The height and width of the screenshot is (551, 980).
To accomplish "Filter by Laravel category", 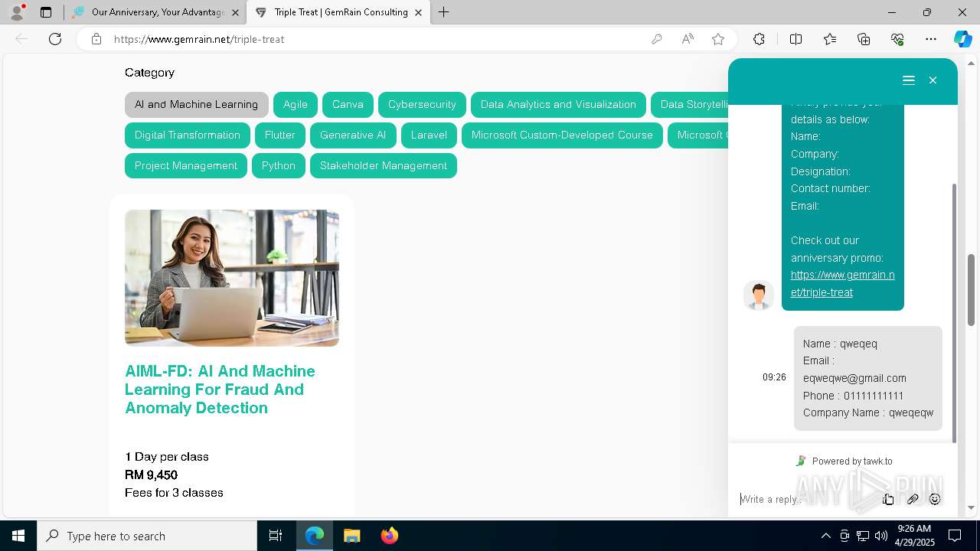I will point(429,135).
